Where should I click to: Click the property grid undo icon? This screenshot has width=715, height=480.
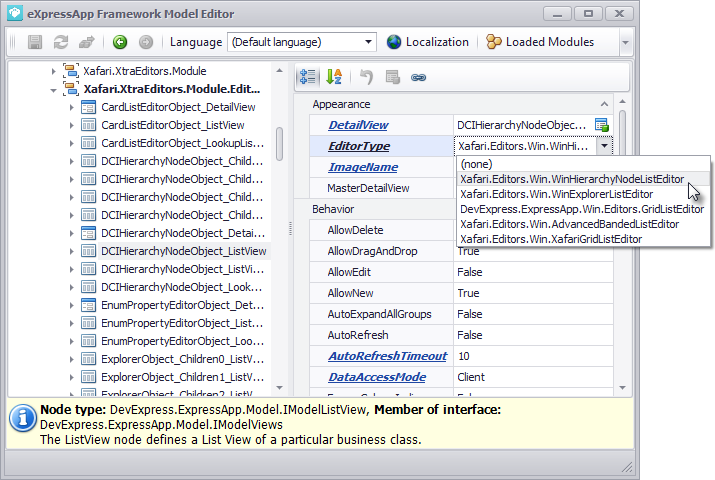(366, 77)
